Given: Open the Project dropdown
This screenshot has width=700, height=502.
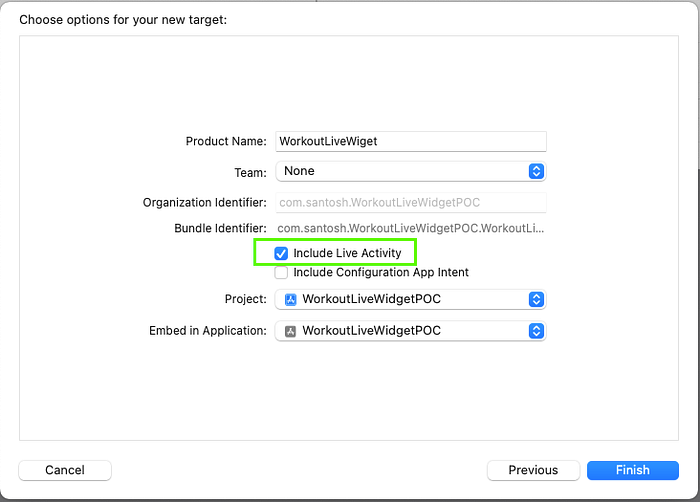Looking at the screenshot, I should (411, 299).
